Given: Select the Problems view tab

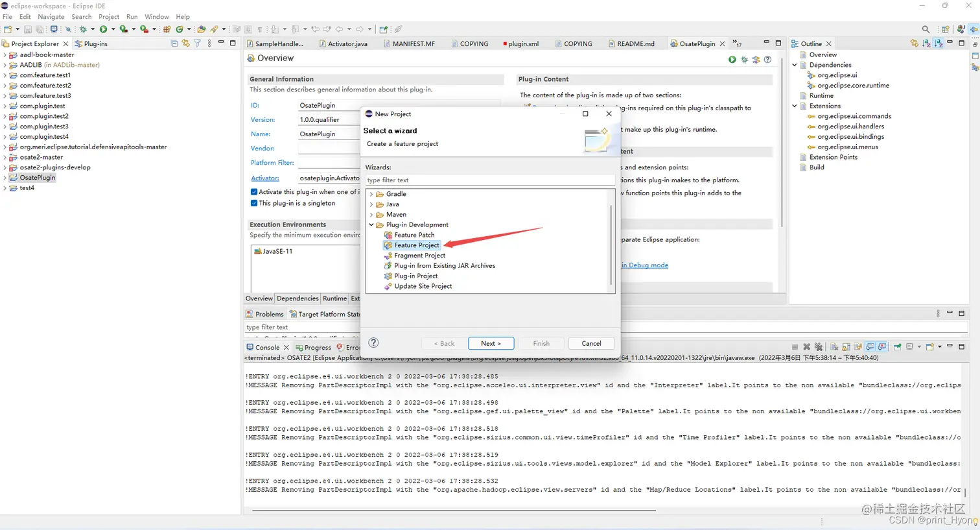Looking at the screenshot, I should click(265, 314).
